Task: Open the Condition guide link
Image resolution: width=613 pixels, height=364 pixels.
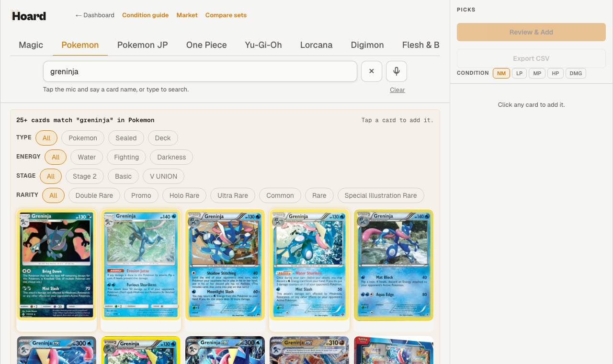Action: click(145, 15)
